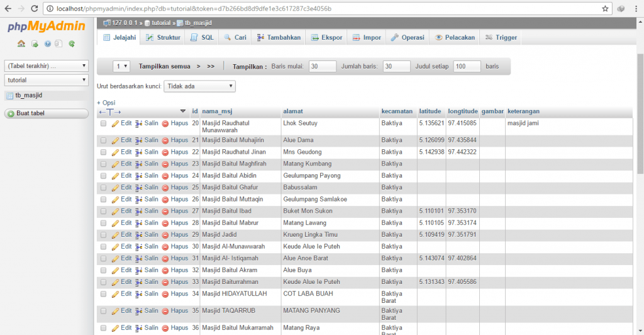Open Chrome's three-dot menu

point(636,9)
